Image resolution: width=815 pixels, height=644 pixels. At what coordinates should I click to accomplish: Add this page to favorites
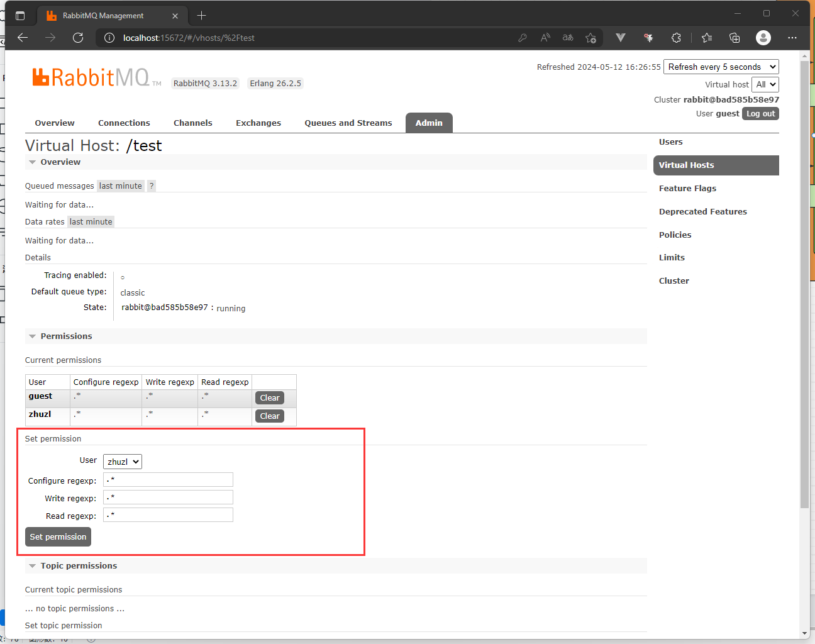(x=590, y=38)
